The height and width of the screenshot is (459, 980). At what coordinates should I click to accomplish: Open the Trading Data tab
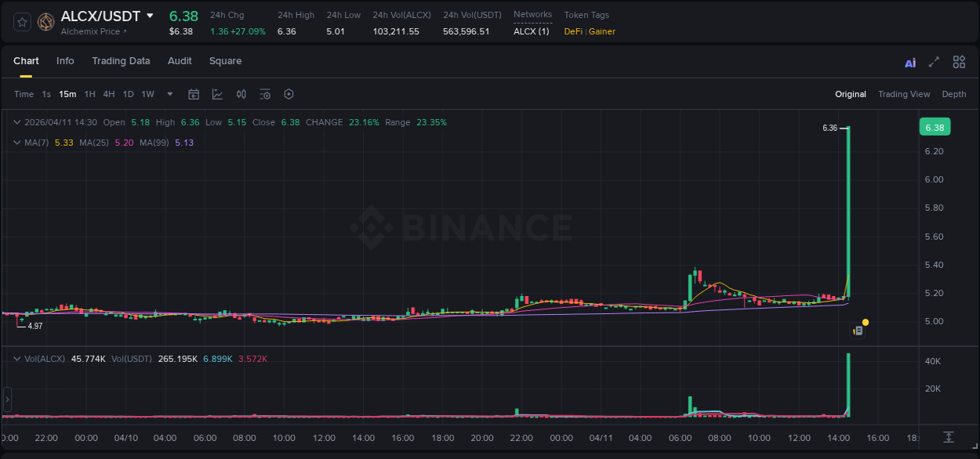click(121, 61)
